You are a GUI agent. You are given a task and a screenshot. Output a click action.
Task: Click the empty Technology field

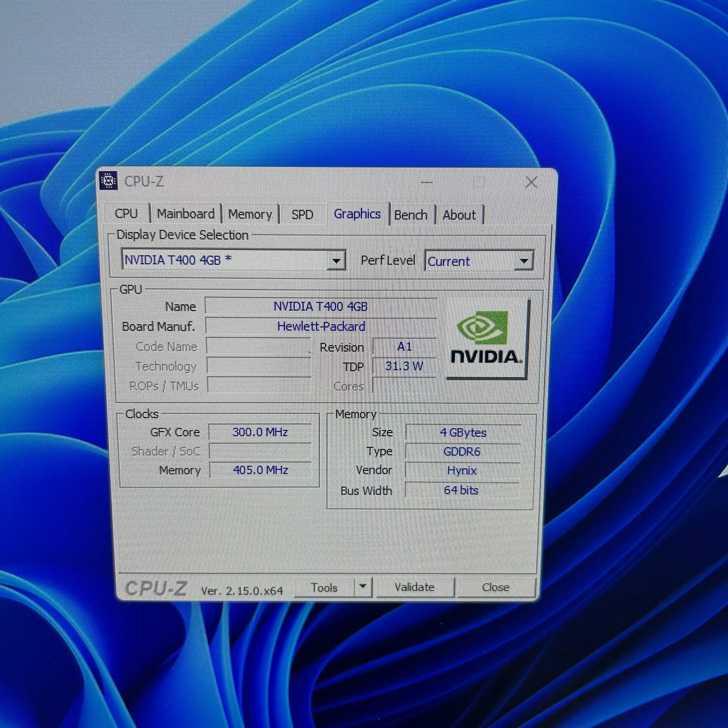(x=259, y=366)
